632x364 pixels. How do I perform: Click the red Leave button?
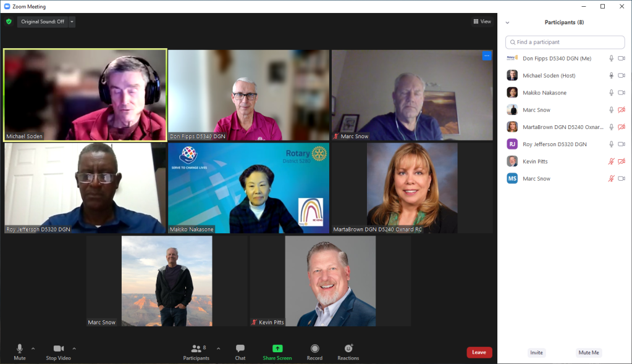pos(479,352)
